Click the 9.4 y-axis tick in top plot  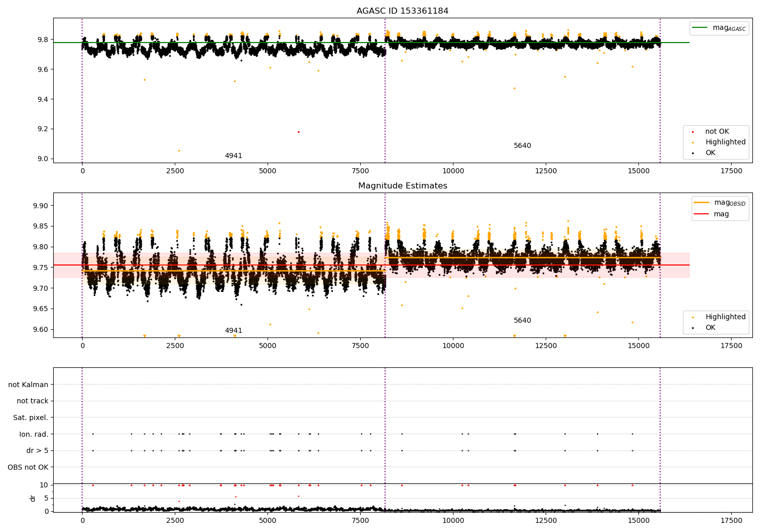tap(43, 99)
